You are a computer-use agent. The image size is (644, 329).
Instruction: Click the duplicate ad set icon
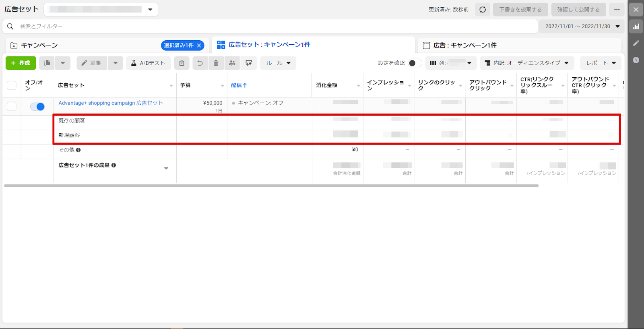pos(47,63)
